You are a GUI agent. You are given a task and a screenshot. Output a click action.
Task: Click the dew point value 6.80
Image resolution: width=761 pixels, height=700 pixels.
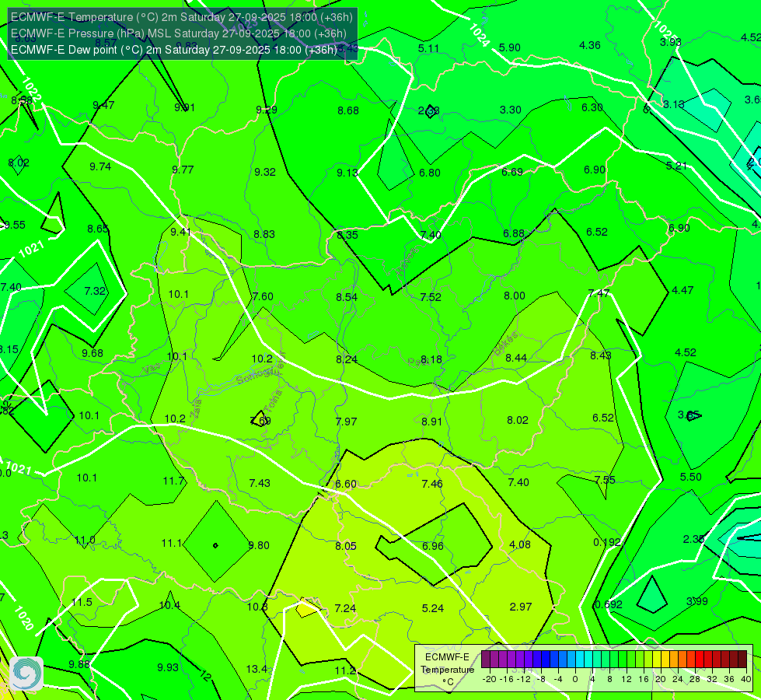click(430, 173)
